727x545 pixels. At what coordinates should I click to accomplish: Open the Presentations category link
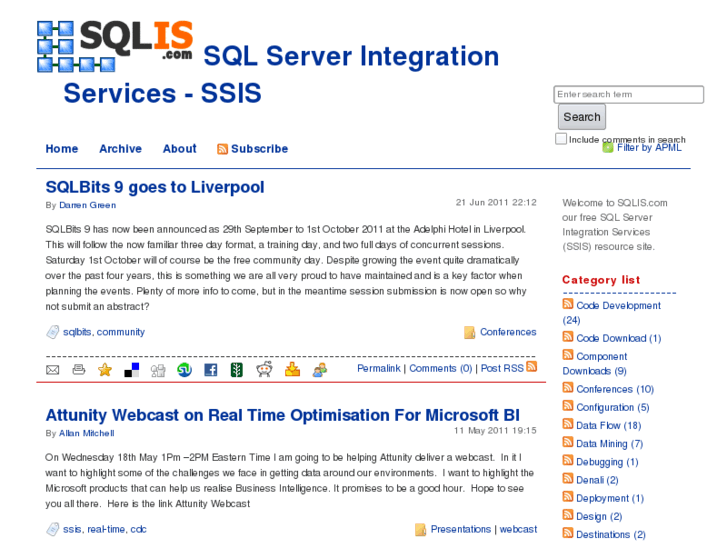tap(460, 529)
